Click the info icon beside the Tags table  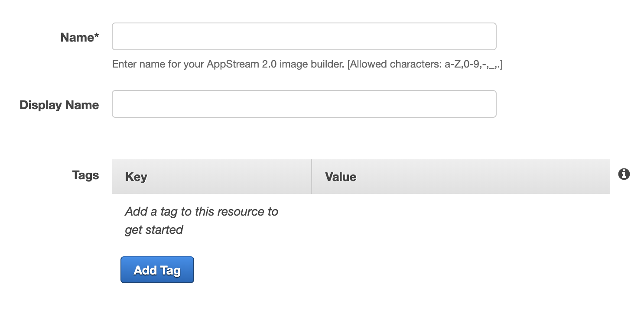point(624,174)
